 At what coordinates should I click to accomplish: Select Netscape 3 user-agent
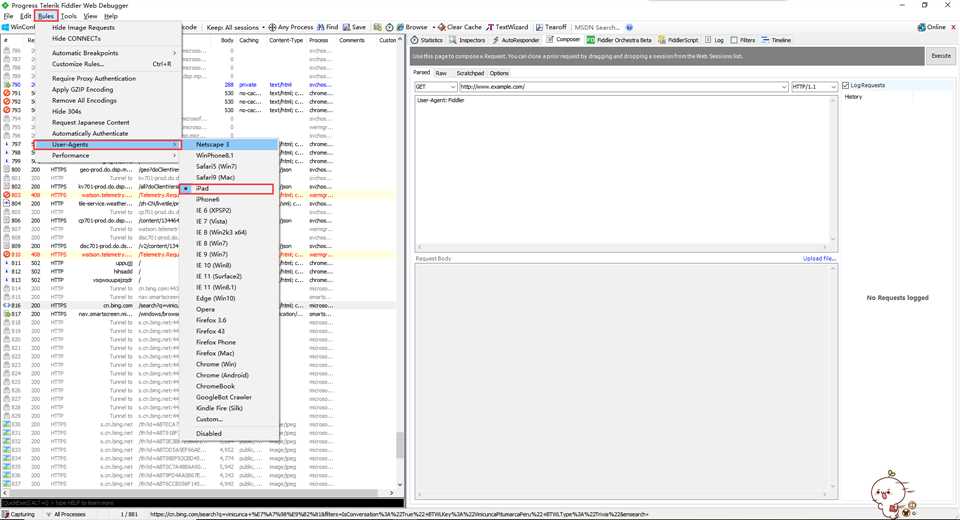coord(230,145)
